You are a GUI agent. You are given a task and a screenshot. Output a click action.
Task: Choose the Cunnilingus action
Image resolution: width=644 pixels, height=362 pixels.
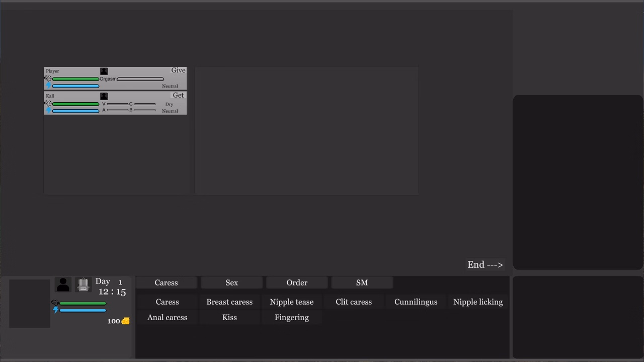[x=416, y=302]
